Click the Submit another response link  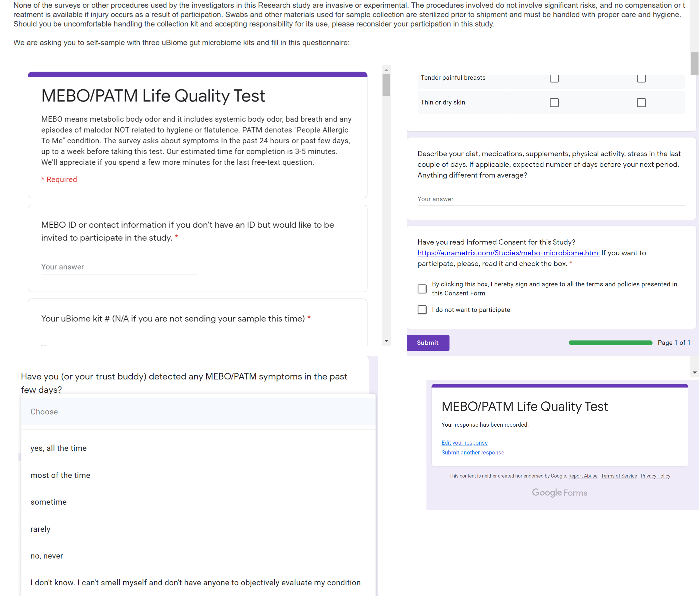(473, 452)
